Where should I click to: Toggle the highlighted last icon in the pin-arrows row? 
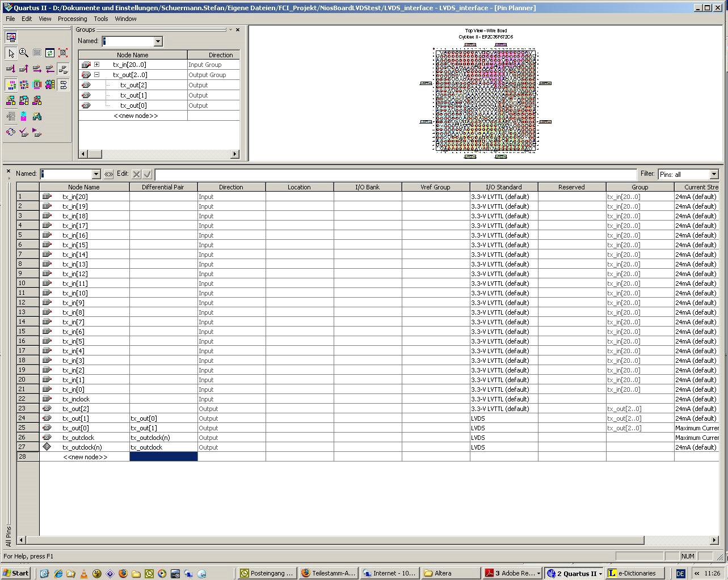(63, 69)
